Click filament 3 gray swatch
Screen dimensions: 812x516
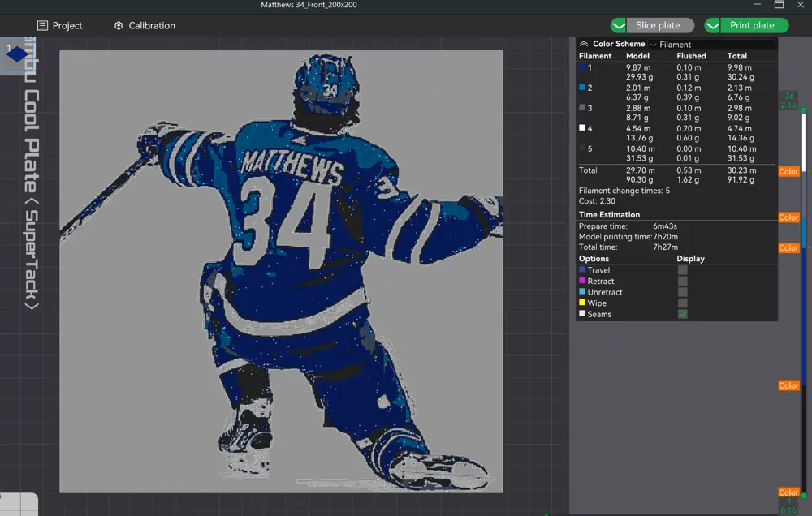582,108
